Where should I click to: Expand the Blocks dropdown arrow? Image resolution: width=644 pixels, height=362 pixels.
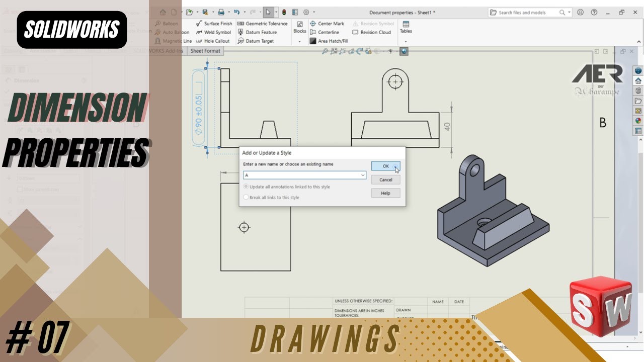pyautogui.click(x=300, y=41)
